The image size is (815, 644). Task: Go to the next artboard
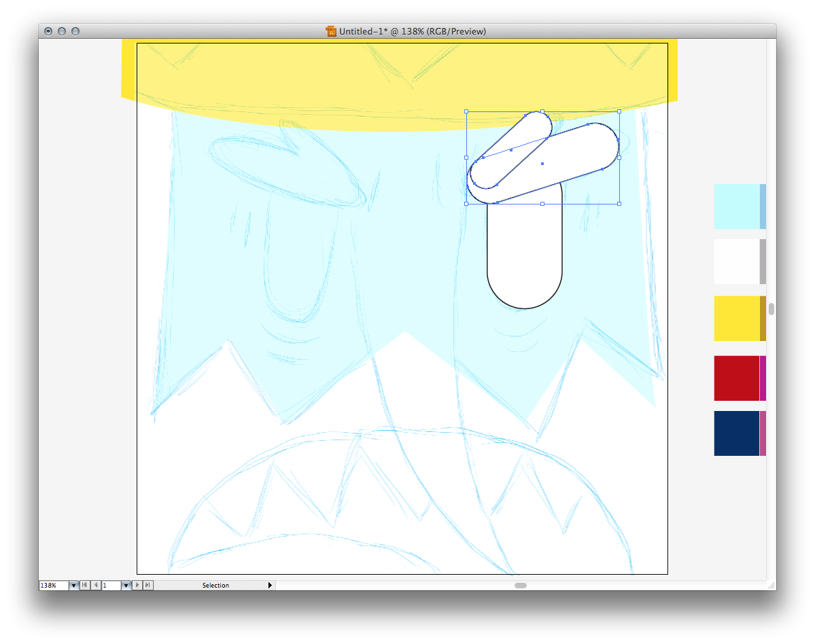point(137,585)
